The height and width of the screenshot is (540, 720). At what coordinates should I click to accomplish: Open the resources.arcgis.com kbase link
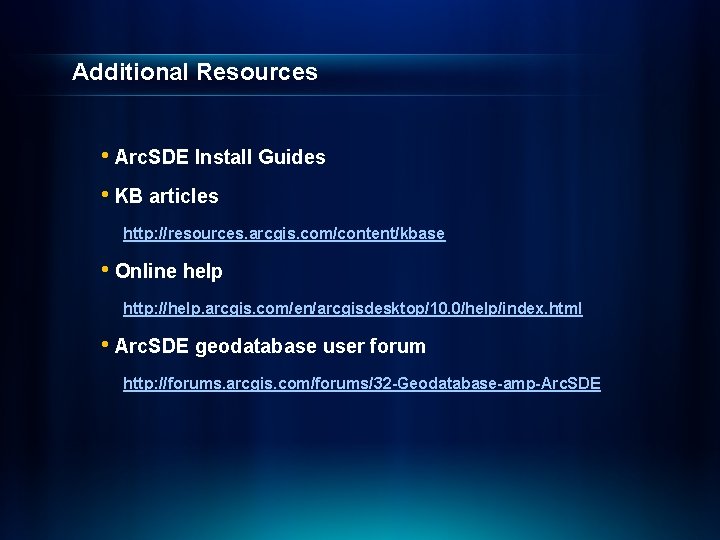click(284, 233)
